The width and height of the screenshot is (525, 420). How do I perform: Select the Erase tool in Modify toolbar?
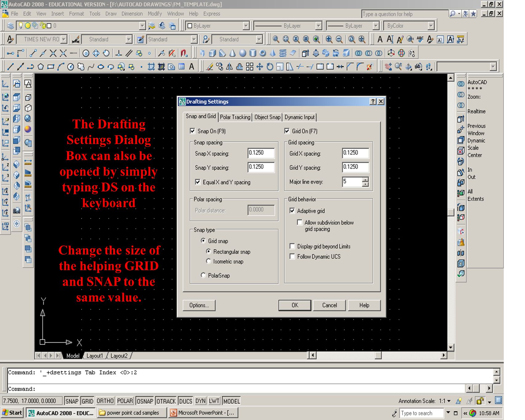pos(210,67)
